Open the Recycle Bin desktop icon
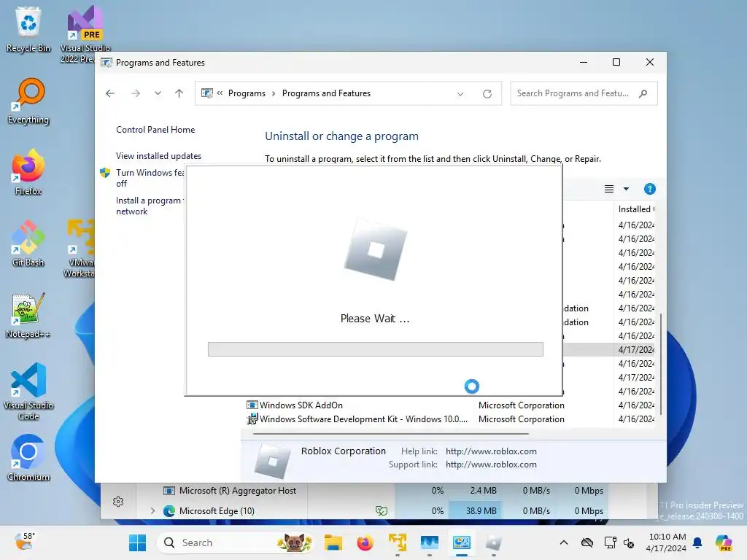The image size is (747, 560). click(x=28, y=29)
